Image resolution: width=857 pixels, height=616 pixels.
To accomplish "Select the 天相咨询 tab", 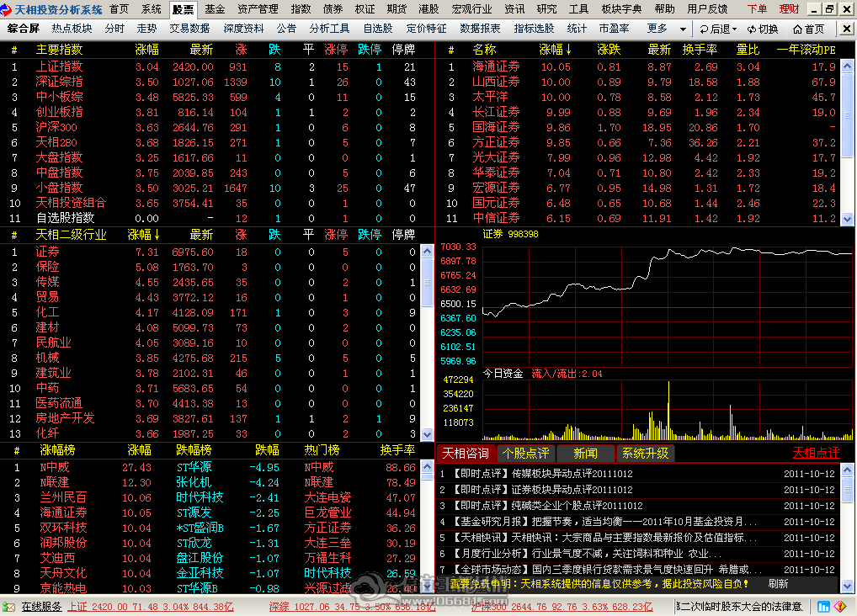I will (x=466, y=454).
